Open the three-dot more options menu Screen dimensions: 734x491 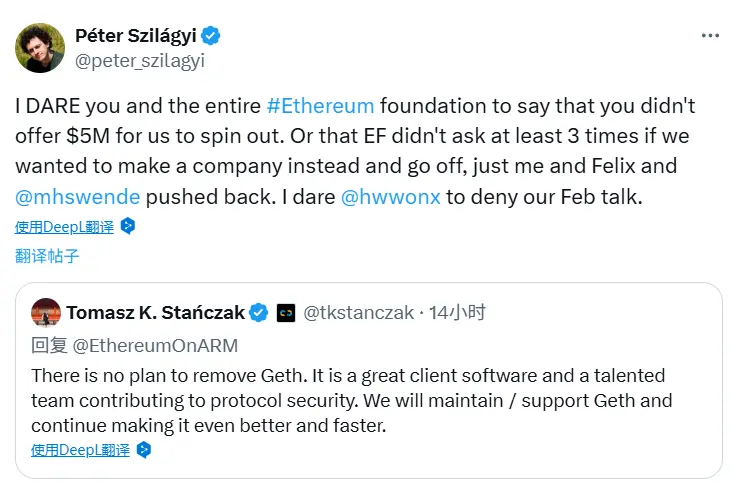[x=710, y=35]
